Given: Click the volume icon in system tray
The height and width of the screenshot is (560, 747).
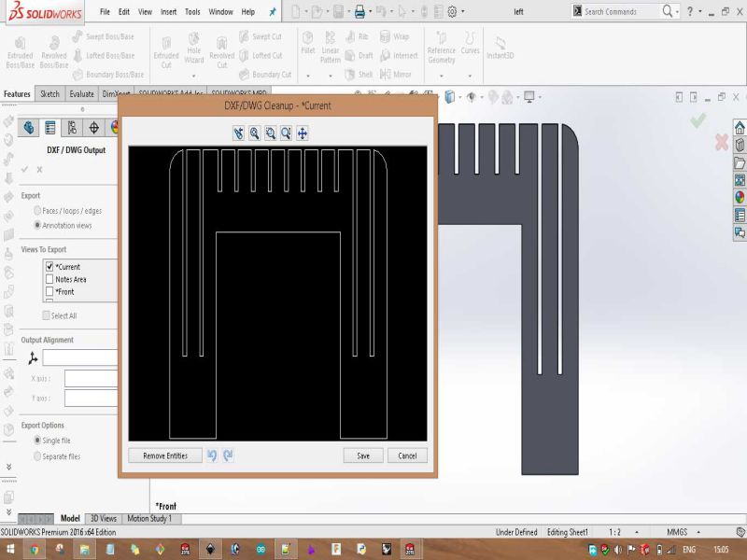Looking at the screenshot, I should (x=618, y=550).
